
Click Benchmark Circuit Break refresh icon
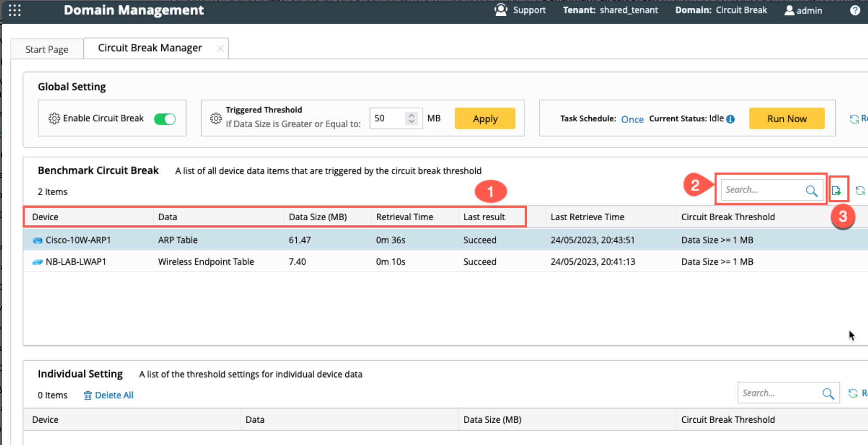tap(860, 191)
